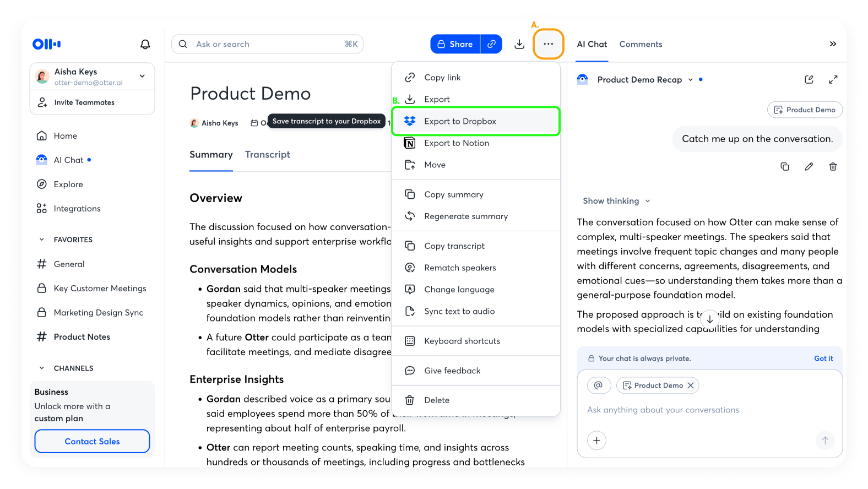Viewport: 868px width, 489px height.
Task: Choose Delete from the menu
Action: click(x=476, y=400)
